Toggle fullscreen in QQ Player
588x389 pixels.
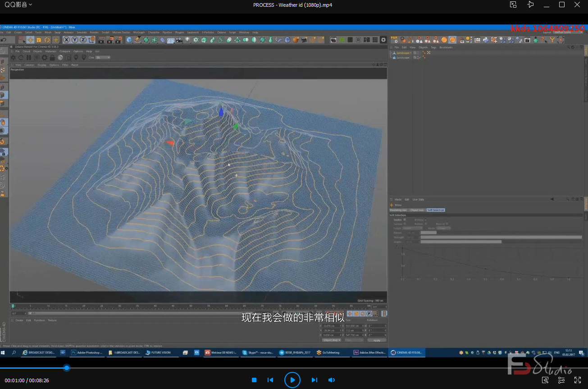click(577, 380)
